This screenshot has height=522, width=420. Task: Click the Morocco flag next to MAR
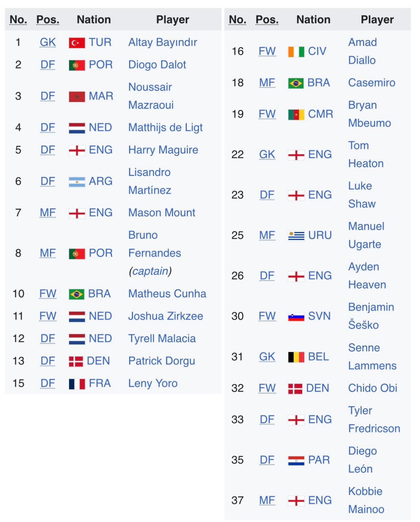(77, 97)
